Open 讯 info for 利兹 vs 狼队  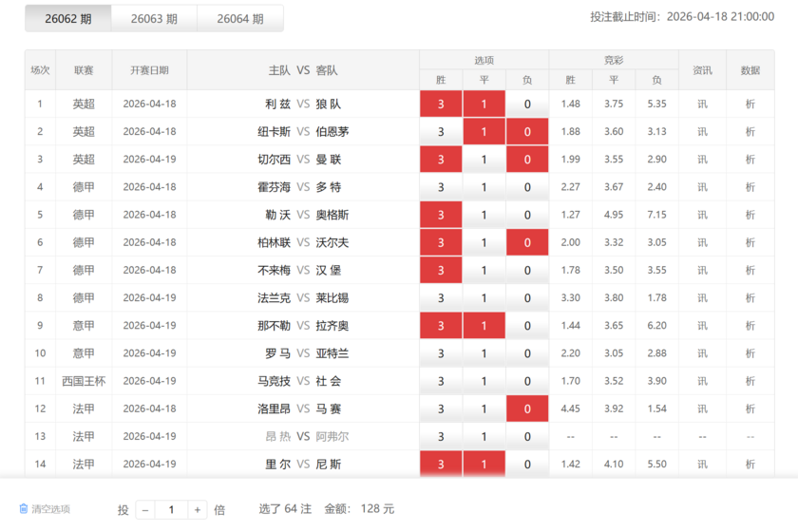pyautogui.click(x=702, y=104)
